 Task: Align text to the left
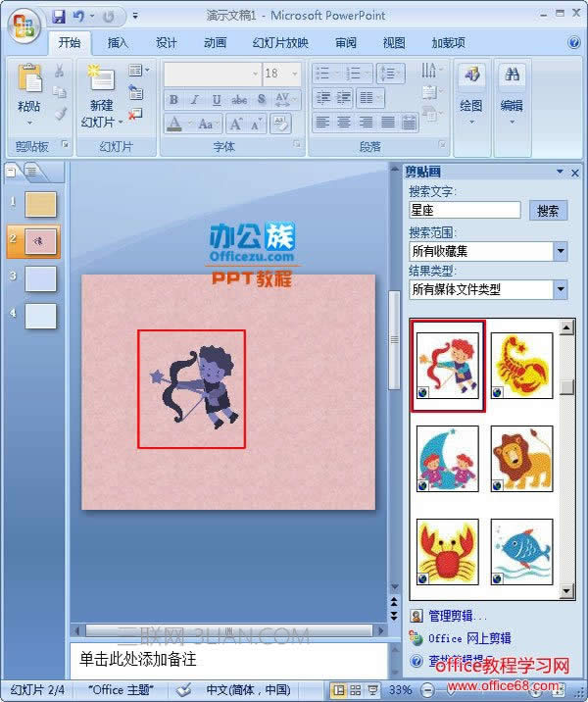pos(321,123)
